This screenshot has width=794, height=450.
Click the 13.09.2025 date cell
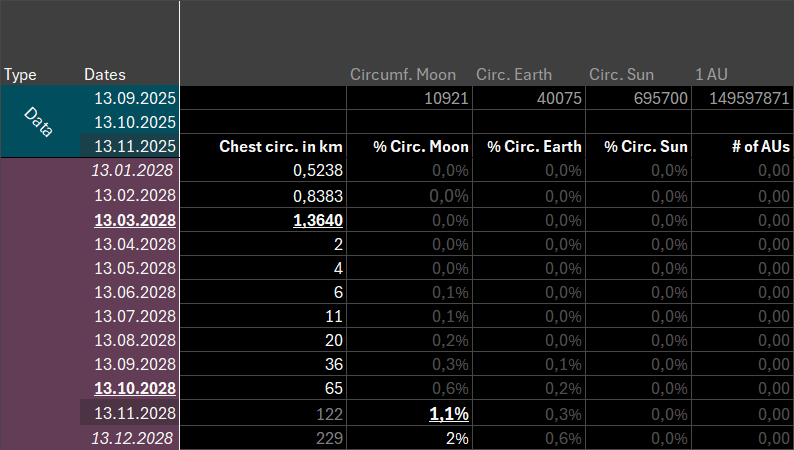click(133, 98)
